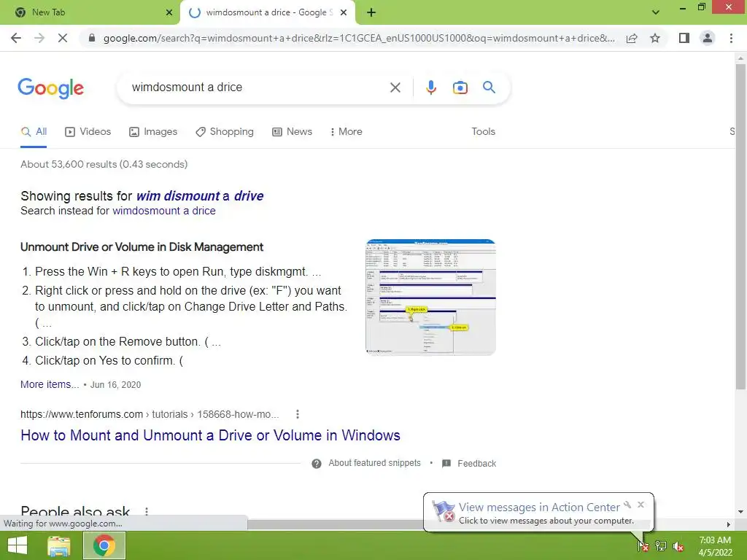Viewport: 747px width, 560px height.
Task: Click the horizontal scrollbar right arrow
Action: [729, 524]
